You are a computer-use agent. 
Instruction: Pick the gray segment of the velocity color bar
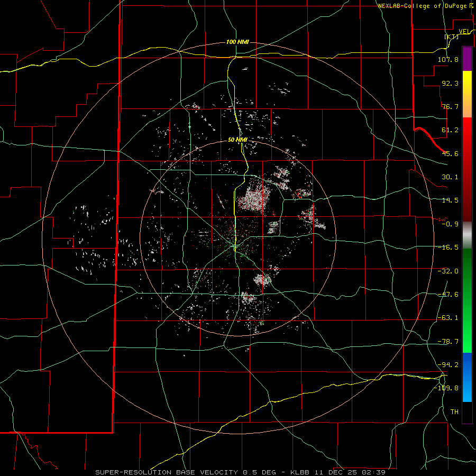[x=467, y=235]
